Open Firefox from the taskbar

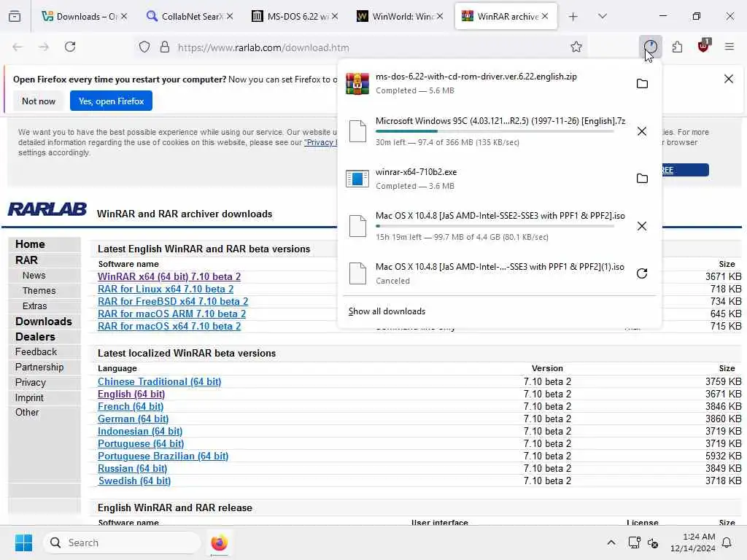(x=219, y=542)
